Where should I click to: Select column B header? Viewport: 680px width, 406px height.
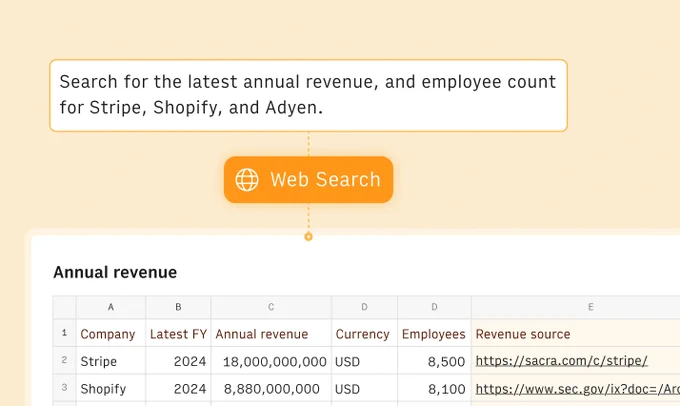[x=178, y=307]
